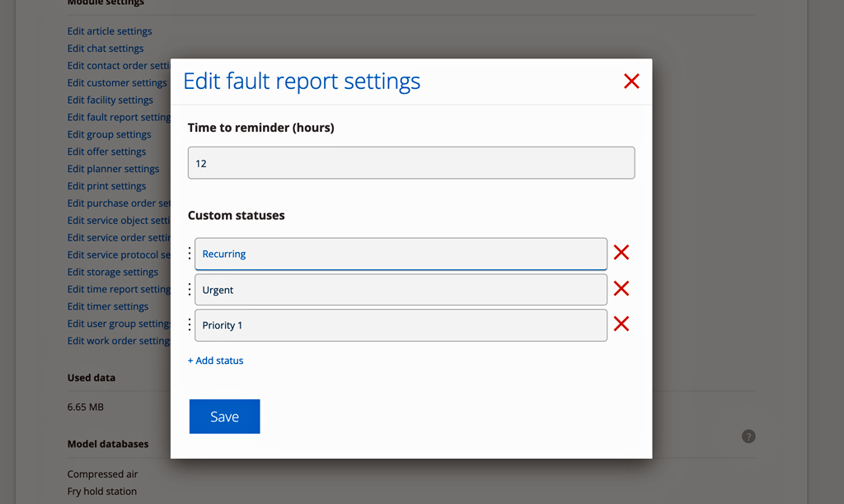
Task: Open Edit timer settings
Action: pos(108,306)
